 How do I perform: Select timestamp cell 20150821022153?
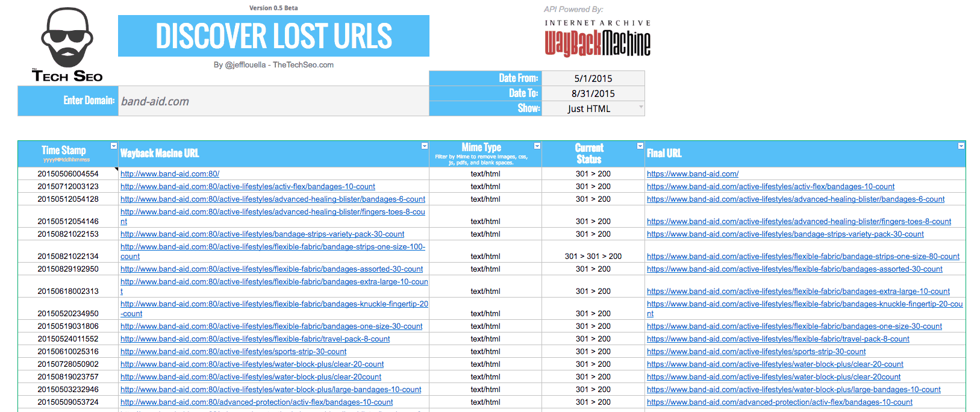pyautogui.click(x=68, y=234)
